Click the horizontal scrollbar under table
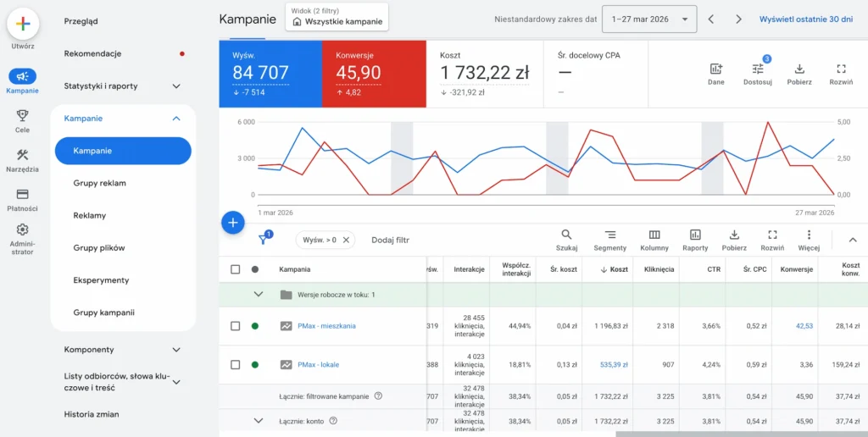The height and width of the screenshot is (437, 868). 742,434
